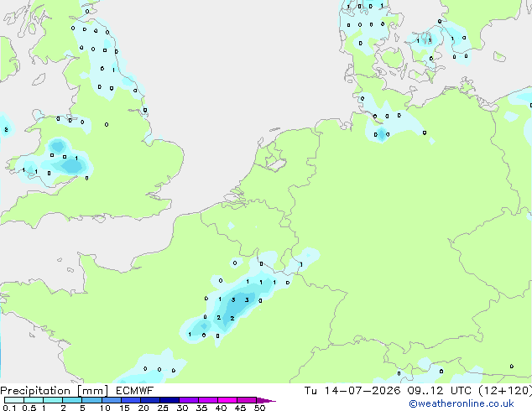
Task: Click the 0.1–0.5 mm legend swatch
Action: click(14, 400)
